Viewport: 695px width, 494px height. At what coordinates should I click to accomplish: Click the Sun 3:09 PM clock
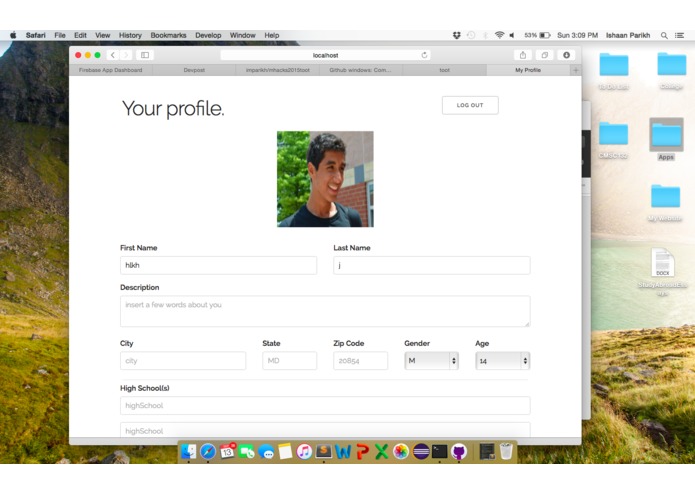tap(577, 35)
